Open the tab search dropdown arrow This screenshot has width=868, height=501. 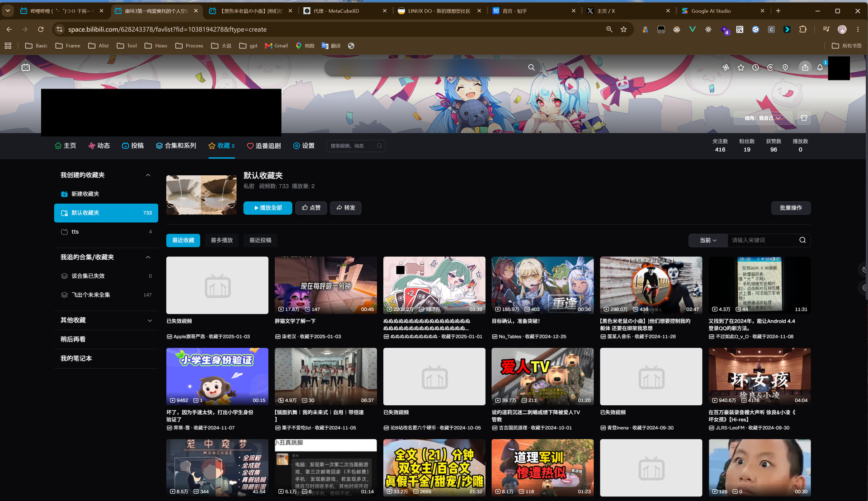point(8,11)
